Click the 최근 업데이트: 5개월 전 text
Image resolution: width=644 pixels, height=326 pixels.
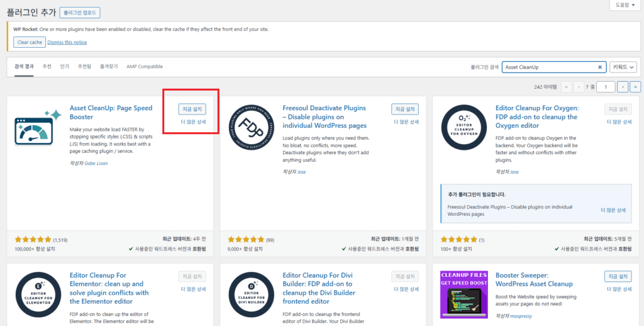pos(608,239)
